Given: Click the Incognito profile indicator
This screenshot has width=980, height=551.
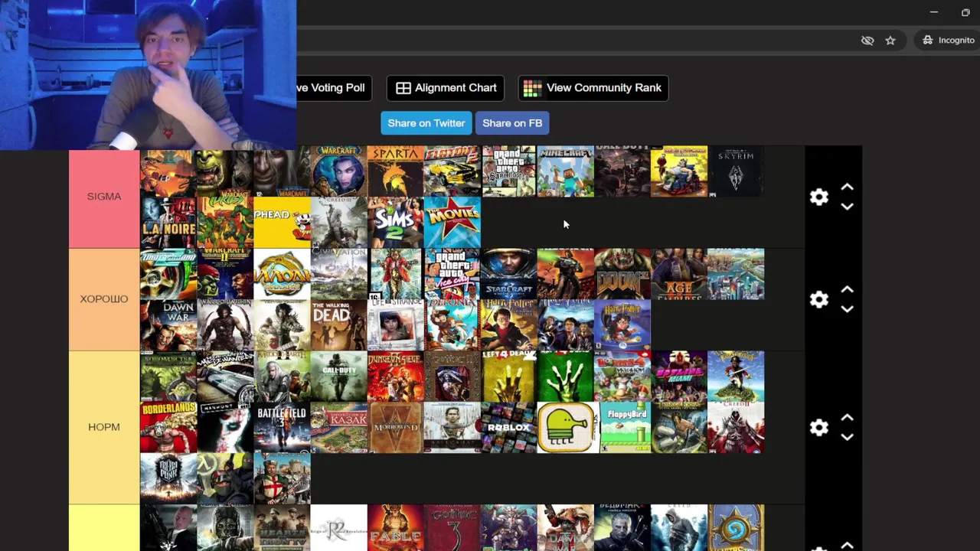Looking at the screenshot, I should click(x=948, y=41).
